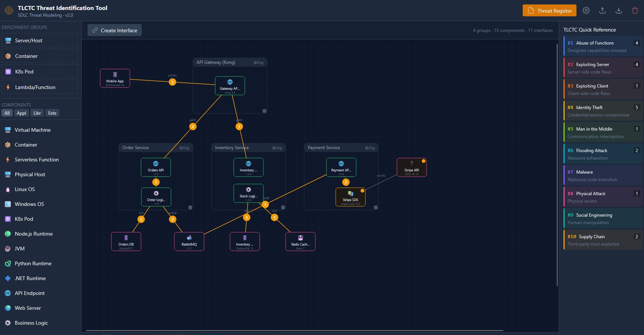Screen dimensions: 644x335
Task: Toggle the Libr component filter
Action: tap(37, 113)
